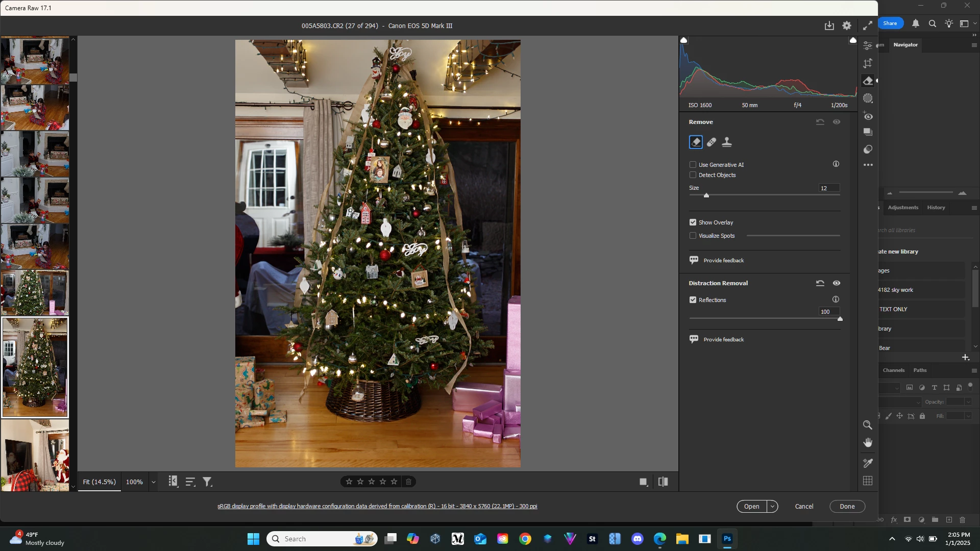Enable Detect Objects checkbox
The image size is (980, 551).
[x=693, y=175]
